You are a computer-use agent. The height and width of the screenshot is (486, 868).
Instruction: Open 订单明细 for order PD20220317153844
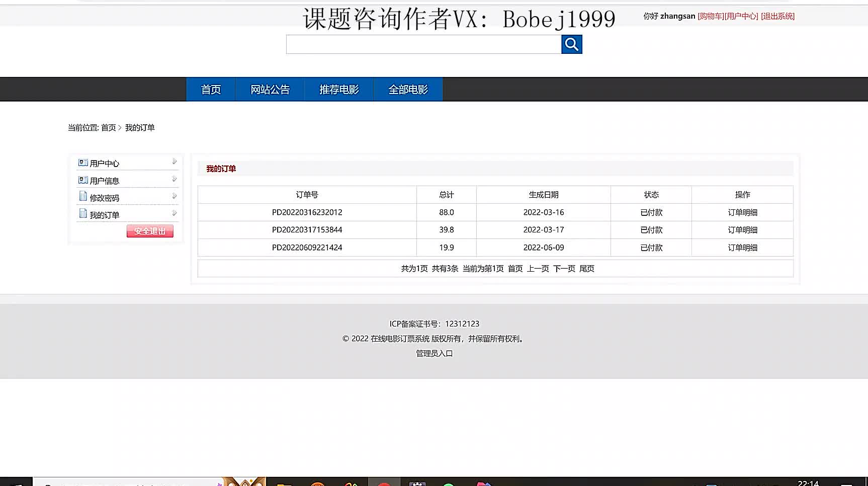(742, 230)
